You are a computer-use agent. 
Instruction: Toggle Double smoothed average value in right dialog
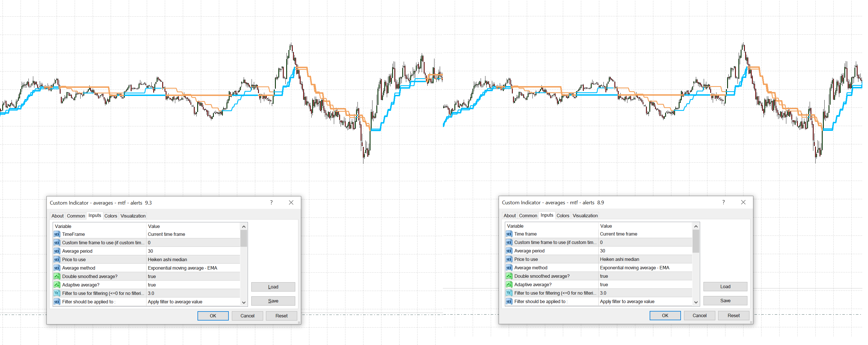(x=604, y=276)
